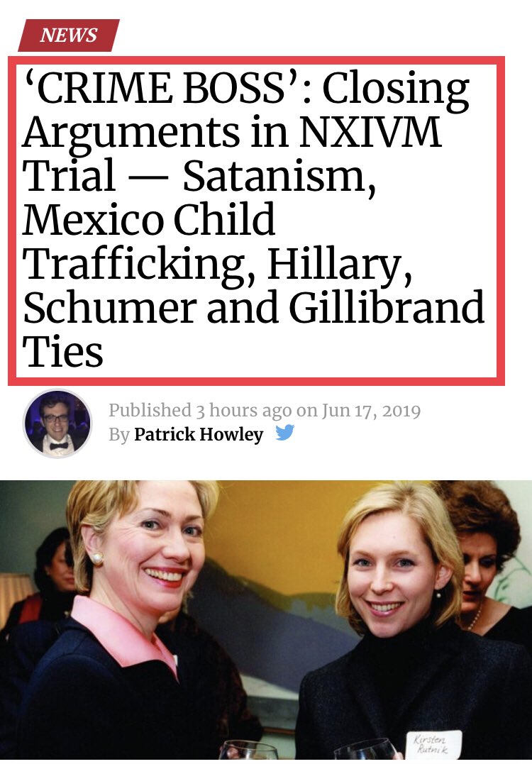Open the featured article photo
532x764 pixels.
[x=266, y=620]
